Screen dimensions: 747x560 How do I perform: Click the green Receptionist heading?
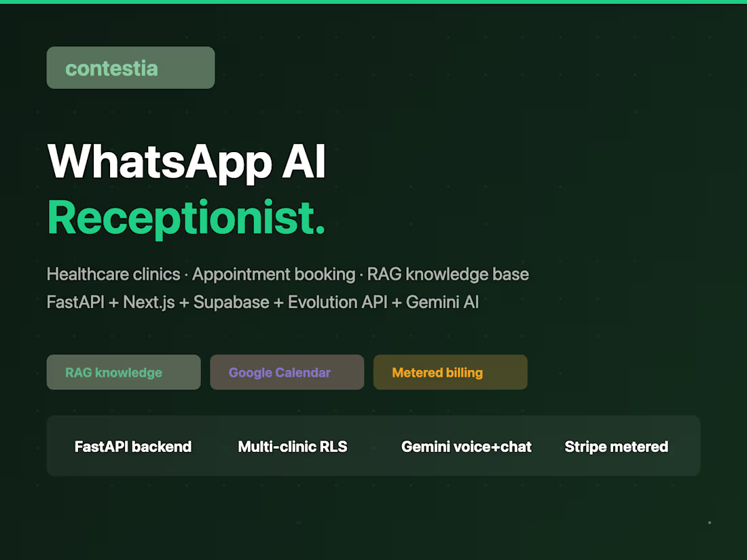[185, 219]
